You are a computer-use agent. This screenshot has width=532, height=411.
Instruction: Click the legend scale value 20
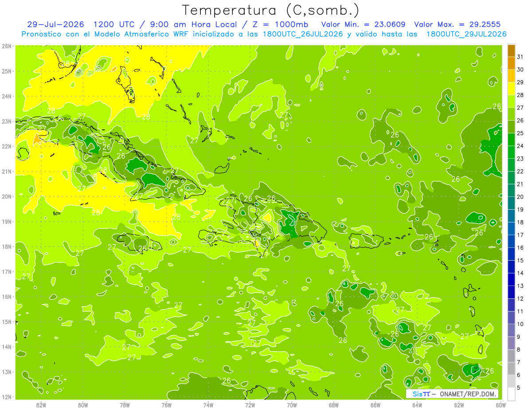coord(520,197)
